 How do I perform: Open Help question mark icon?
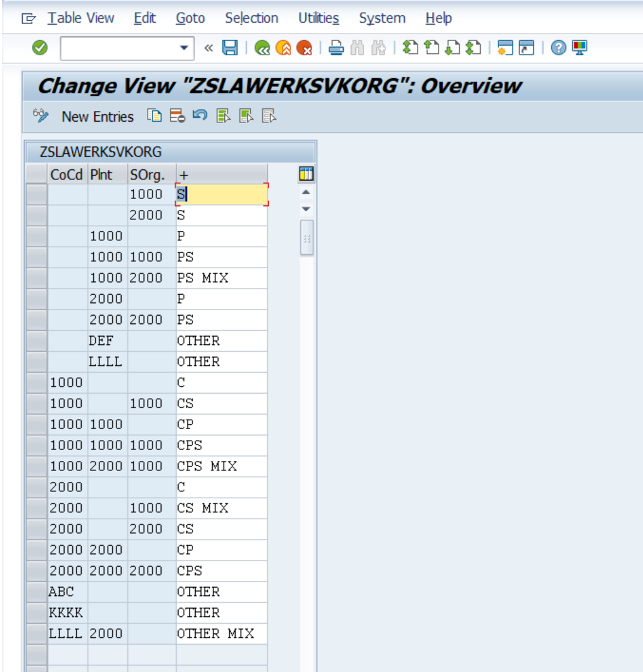[x=558, y=48]
